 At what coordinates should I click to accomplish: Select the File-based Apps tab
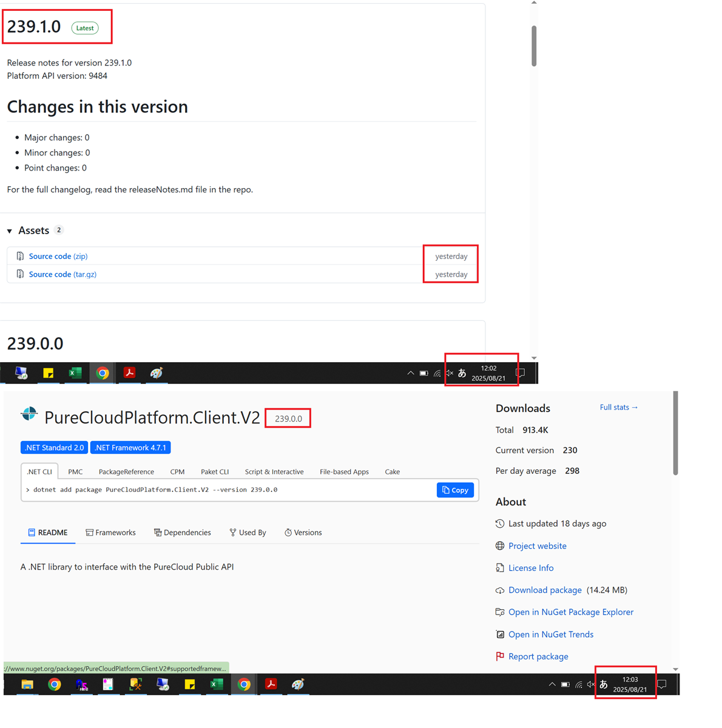pyautogui.click(x=344, y=471)
